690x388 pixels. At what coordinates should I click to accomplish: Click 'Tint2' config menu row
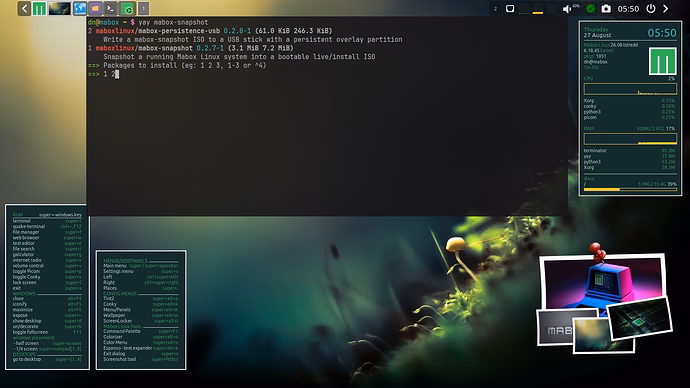[x=141, y=298]
